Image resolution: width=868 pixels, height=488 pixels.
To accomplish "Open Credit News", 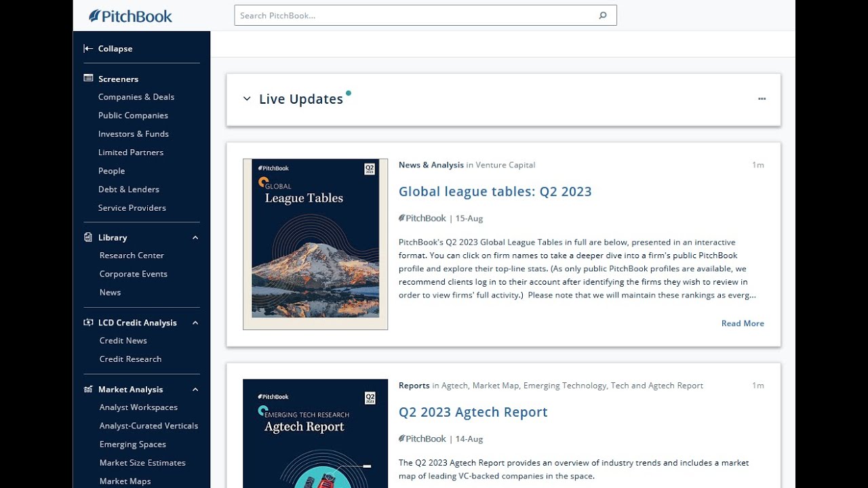I will click(x=123, y=340).
